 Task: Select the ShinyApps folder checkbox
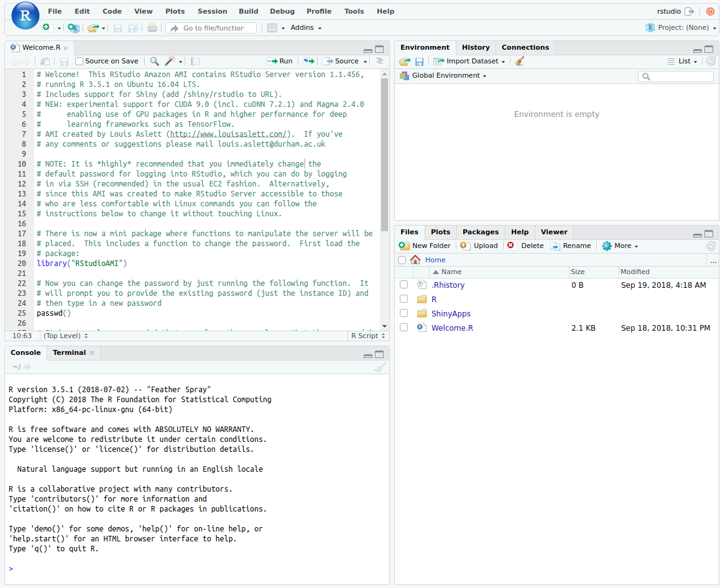point(404,313)
